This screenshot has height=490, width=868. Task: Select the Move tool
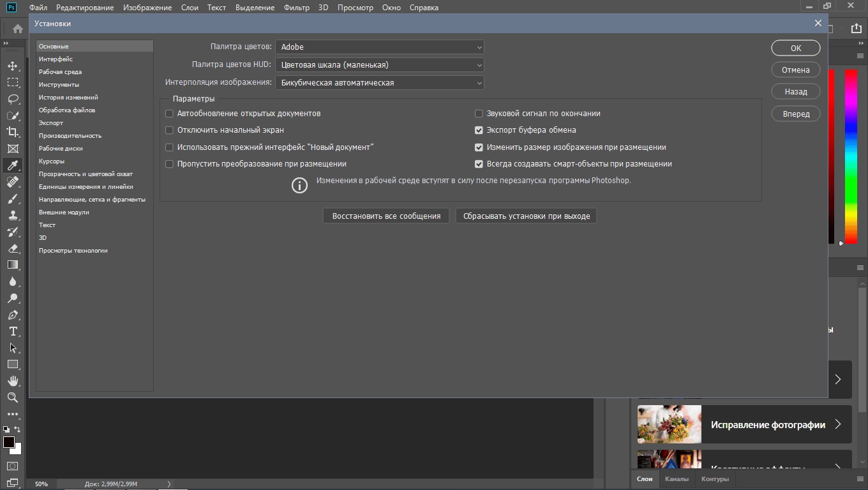(x=13, y=66)
